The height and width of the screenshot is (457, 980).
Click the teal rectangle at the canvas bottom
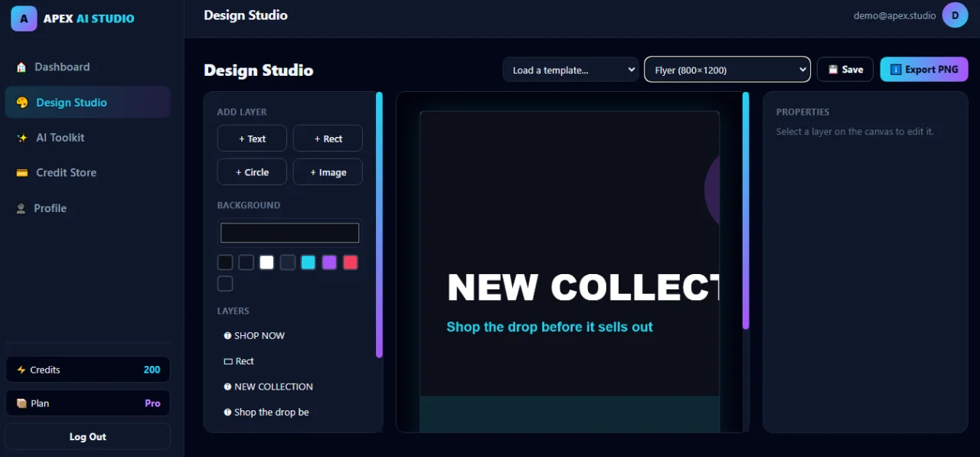click(570, 414)
